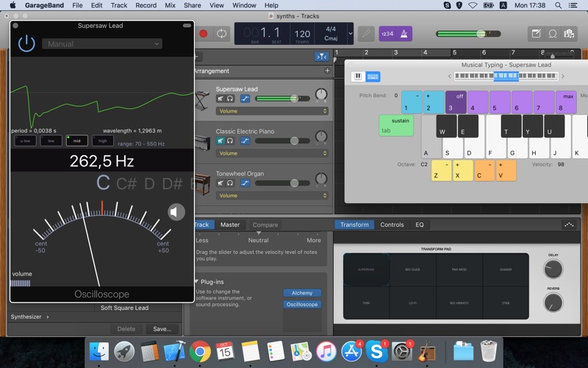The height and width of the screenshot is (368, 588).
Task: Open the Mix menu
Action: click(x=170, y=5)
